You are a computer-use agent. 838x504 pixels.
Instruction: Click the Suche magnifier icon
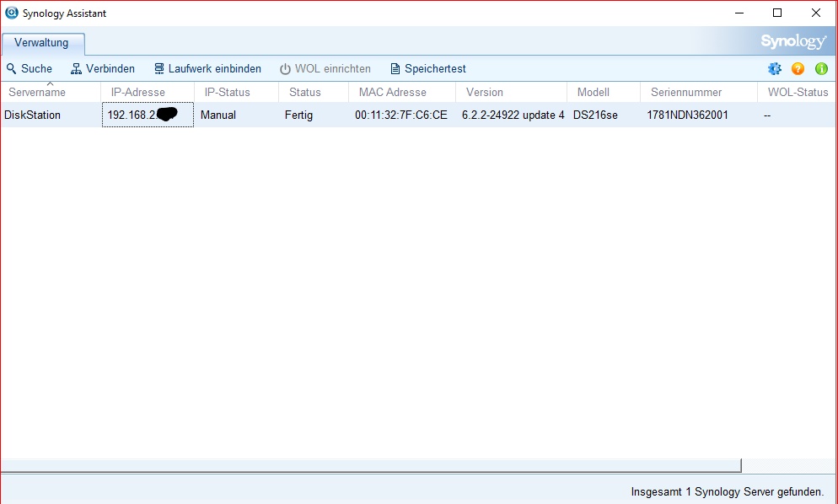11,69
